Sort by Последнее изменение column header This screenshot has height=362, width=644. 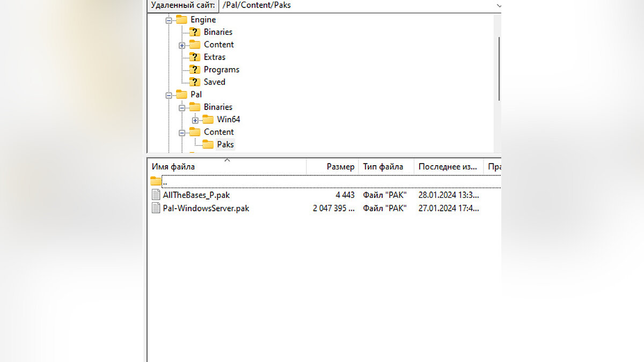click(x=448, y=167)
